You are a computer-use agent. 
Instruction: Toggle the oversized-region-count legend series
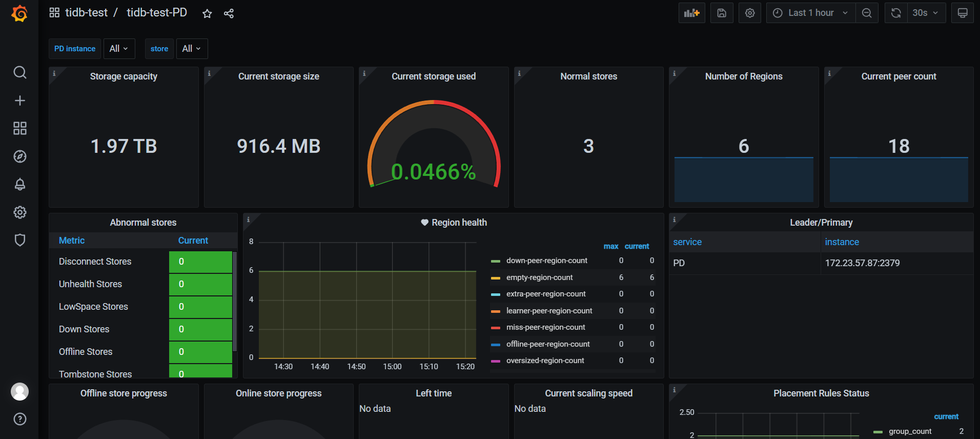coord(545,361)
